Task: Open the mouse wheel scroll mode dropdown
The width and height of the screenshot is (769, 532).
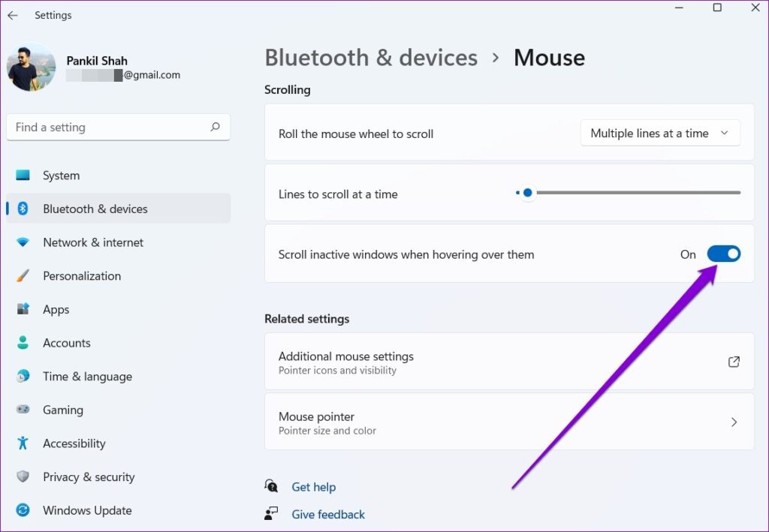Action: point(660,133)
